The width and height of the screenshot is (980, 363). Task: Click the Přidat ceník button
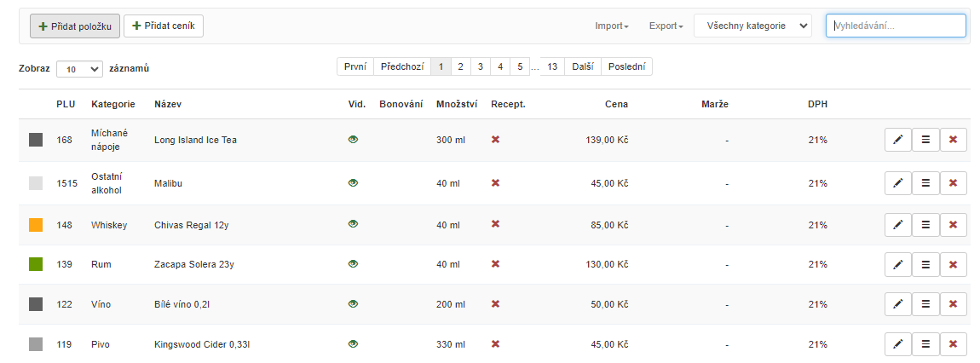(x=164, y=26)
